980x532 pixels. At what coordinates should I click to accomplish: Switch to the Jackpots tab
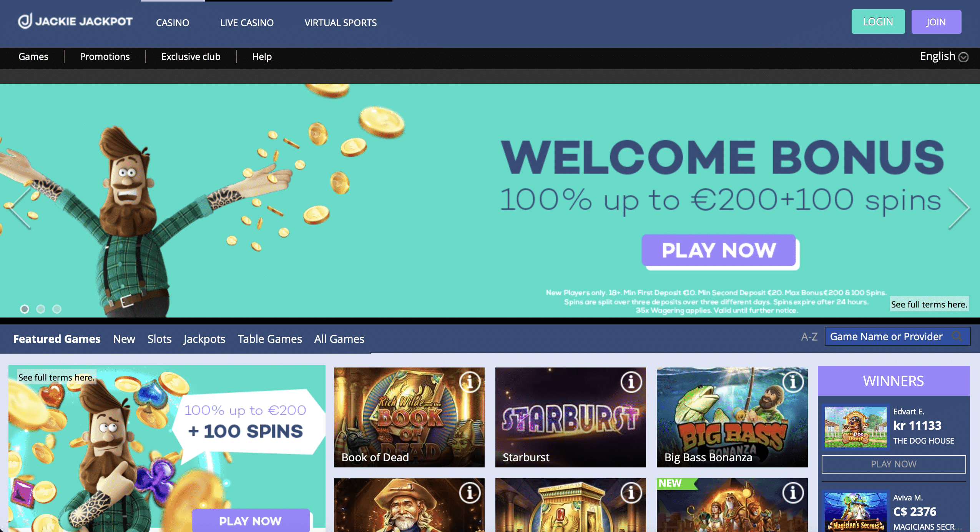[x=204, y=339]
